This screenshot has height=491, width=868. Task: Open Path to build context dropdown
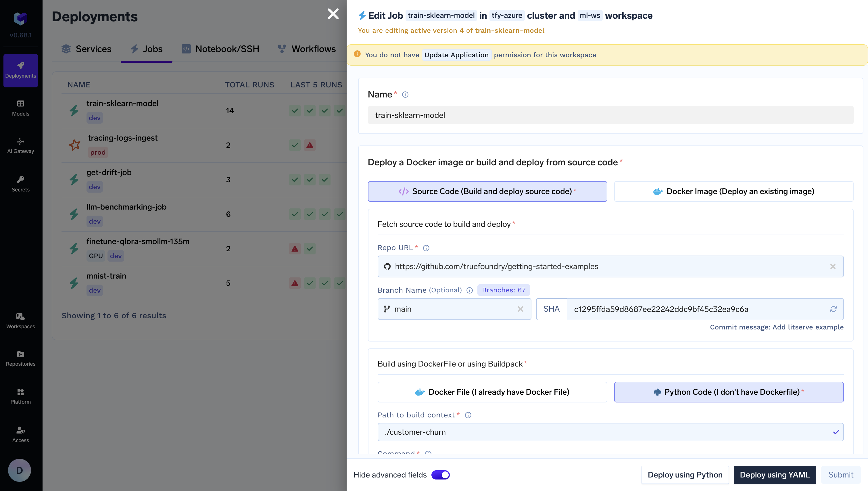pos(610,432)
